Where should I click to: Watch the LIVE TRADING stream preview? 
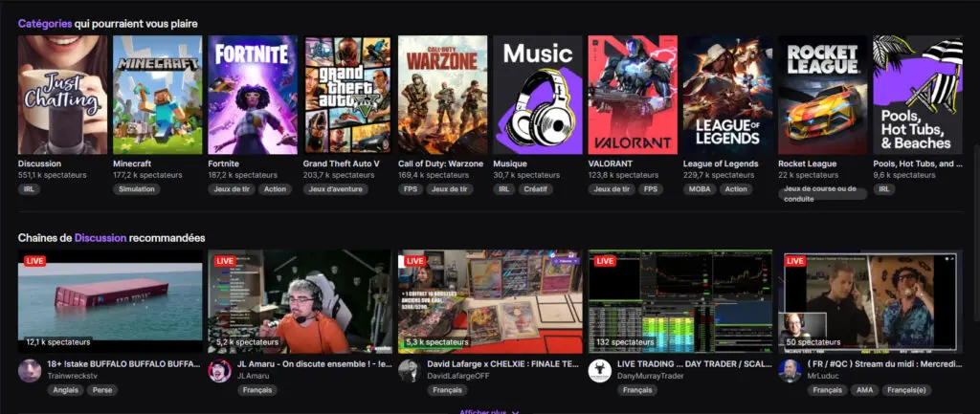pos(680,301)
